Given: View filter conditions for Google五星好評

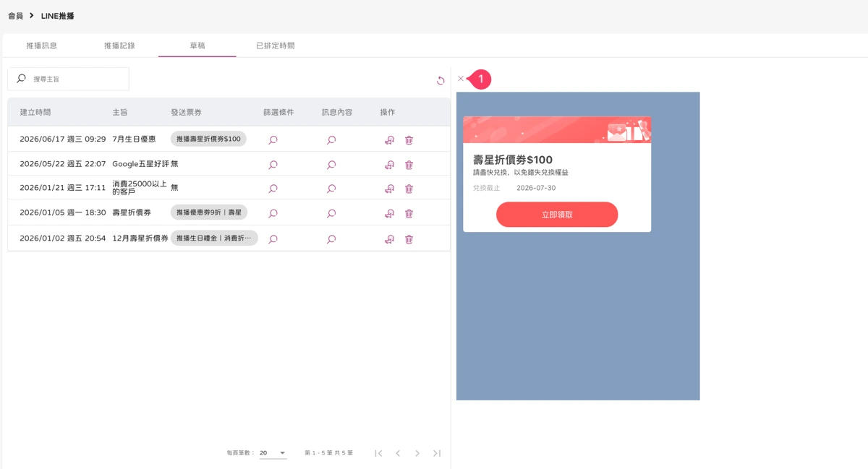Looking at the screenshot, I should pos(273,165).
